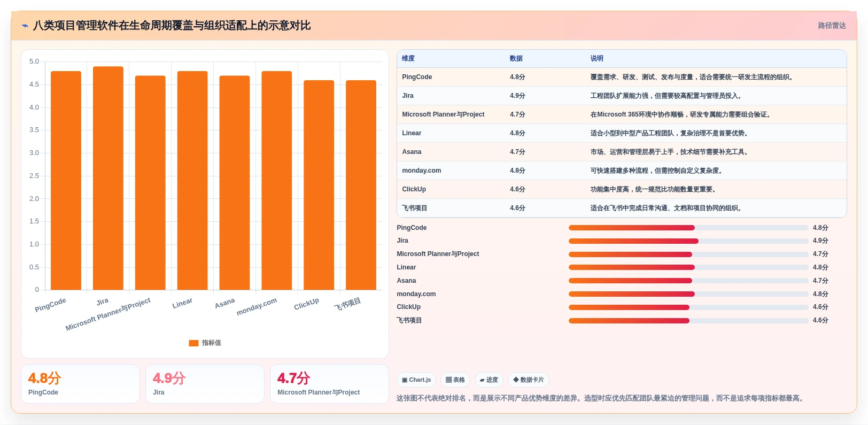868x425 pixels.
Task: Click 飞书项目 label in progress list
Action: [409, 321]
